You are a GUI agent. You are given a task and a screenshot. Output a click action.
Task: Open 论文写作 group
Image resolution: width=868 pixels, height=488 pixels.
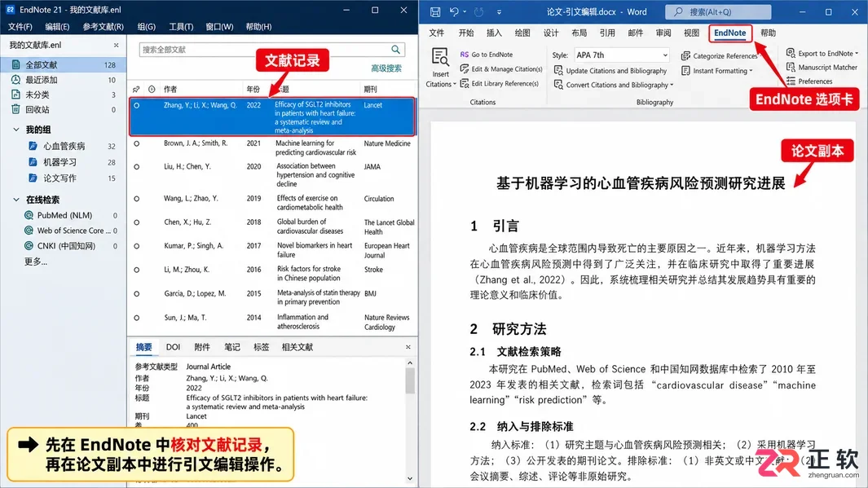[59, 178]
